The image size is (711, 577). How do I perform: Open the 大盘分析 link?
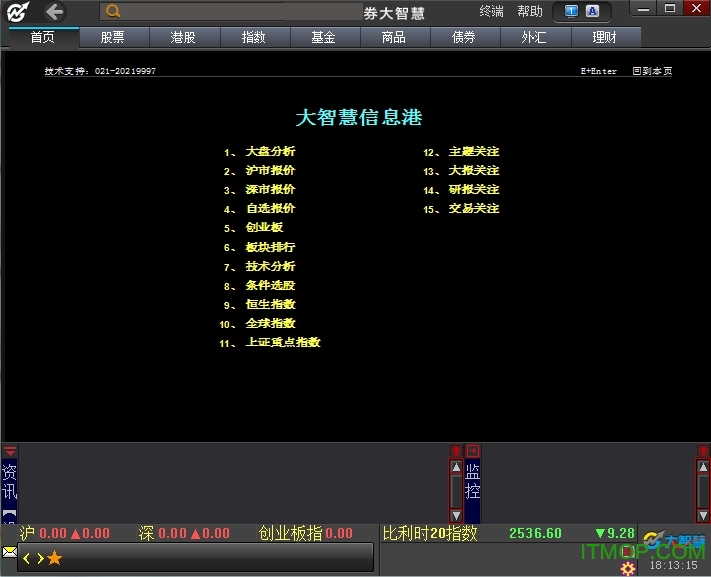pos(270,152)
